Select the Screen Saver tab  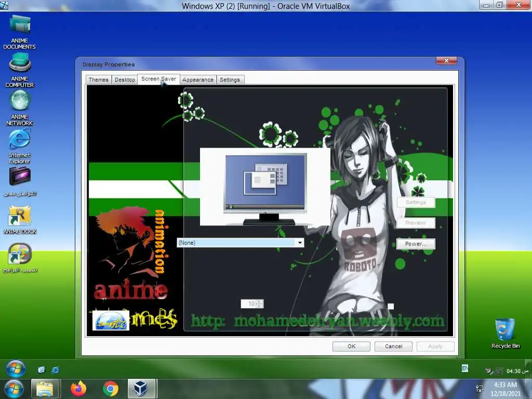click(x=158, y=79)
